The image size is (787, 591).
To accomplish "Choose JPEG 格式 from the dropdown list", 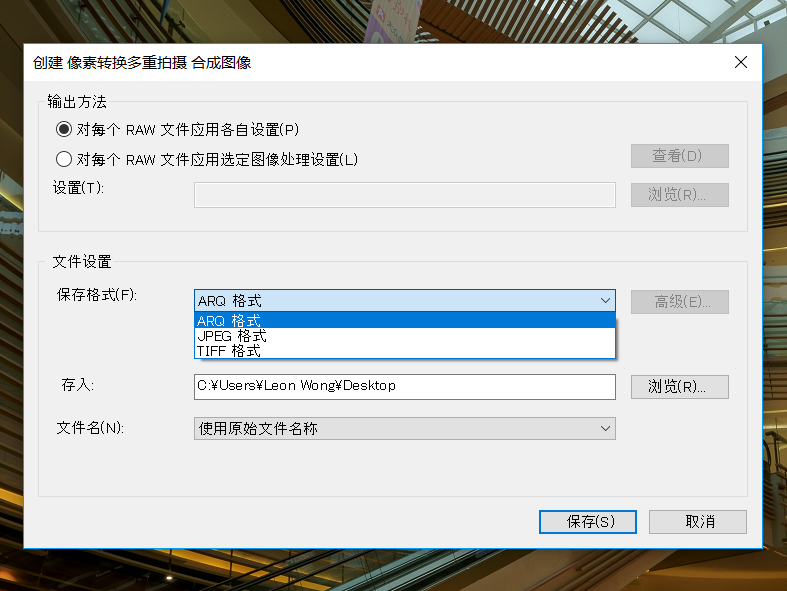I will coord(405,335).
